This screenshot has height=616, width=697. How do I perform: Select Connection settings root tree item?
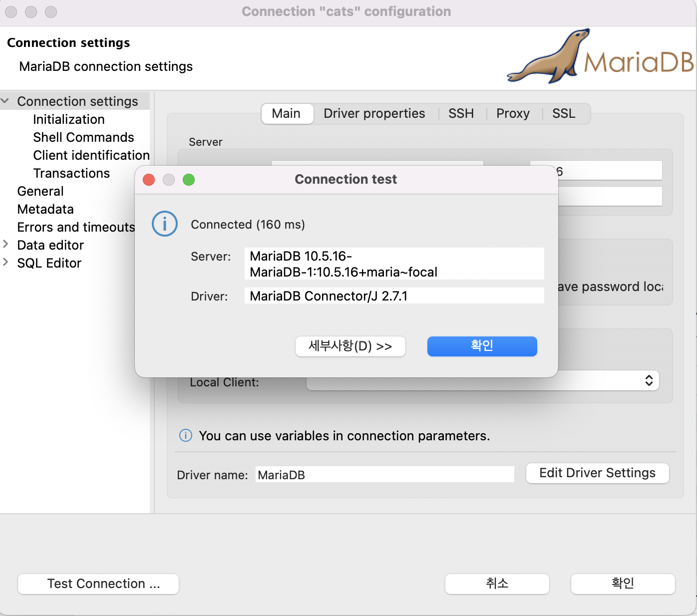[x=77, y=101]
